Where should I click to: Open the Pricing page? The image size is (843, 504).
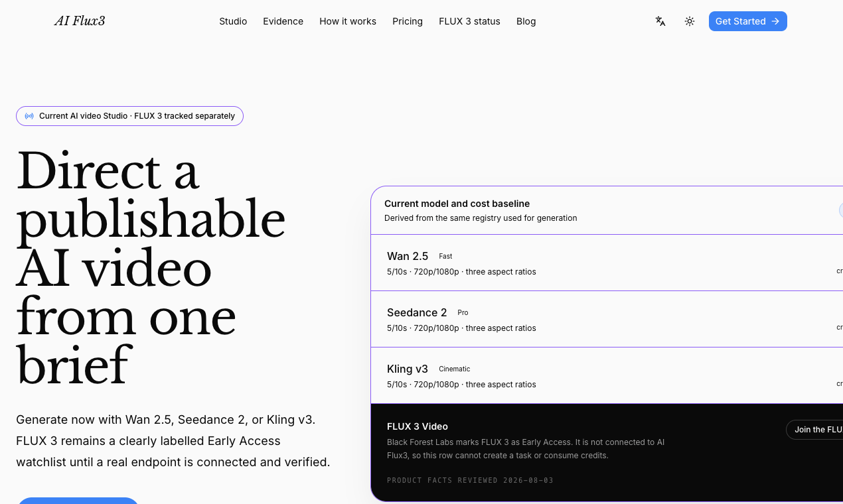click(x=408, y=21)
